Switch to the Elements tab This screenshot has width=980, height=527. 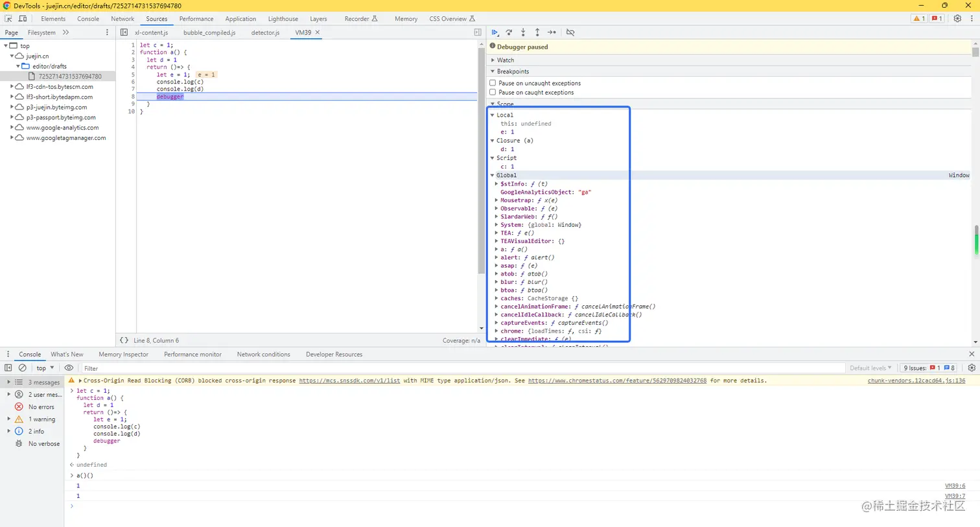pos(53,19)
